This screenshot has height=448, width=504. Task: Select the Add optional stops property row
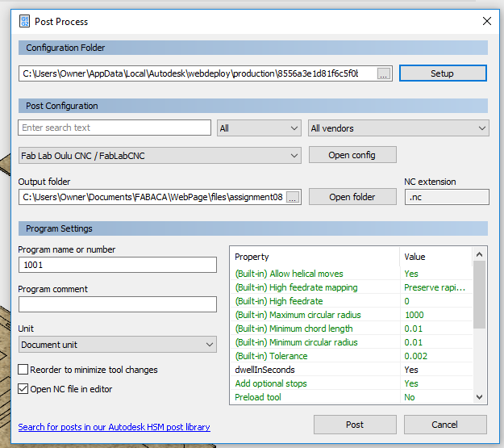(x=314, y=383)
